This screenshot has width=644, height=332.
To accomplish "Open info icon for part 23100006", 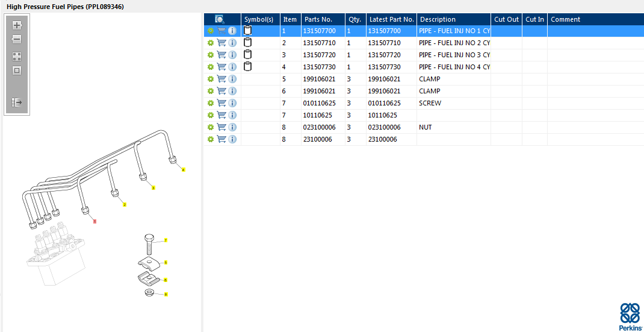I will [x=232, y=139].
